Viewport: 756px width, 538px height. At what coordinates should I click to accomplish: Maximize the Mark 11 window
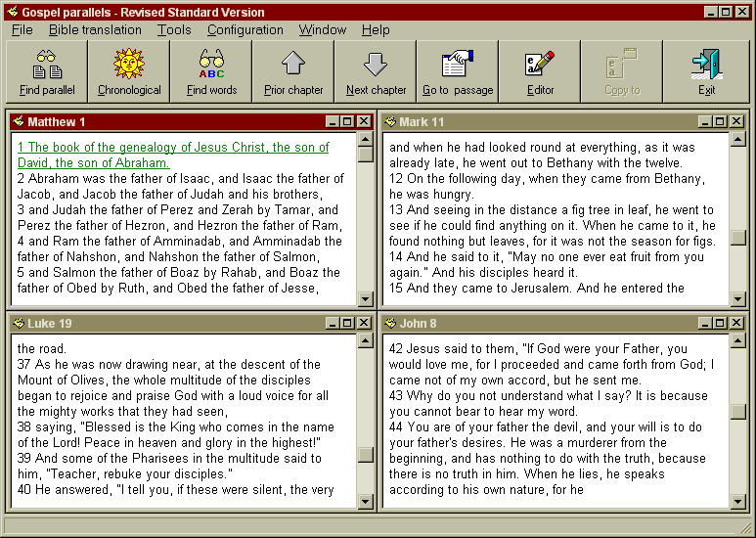(x=719, y=122)
